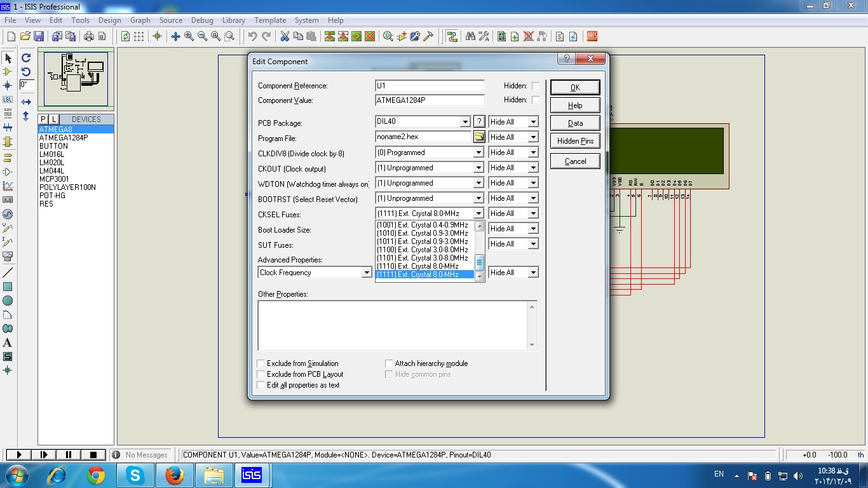The image size is (868, 488).
Task: Tick the Attach hierarchy module checkbox
Action: (389, 363)
